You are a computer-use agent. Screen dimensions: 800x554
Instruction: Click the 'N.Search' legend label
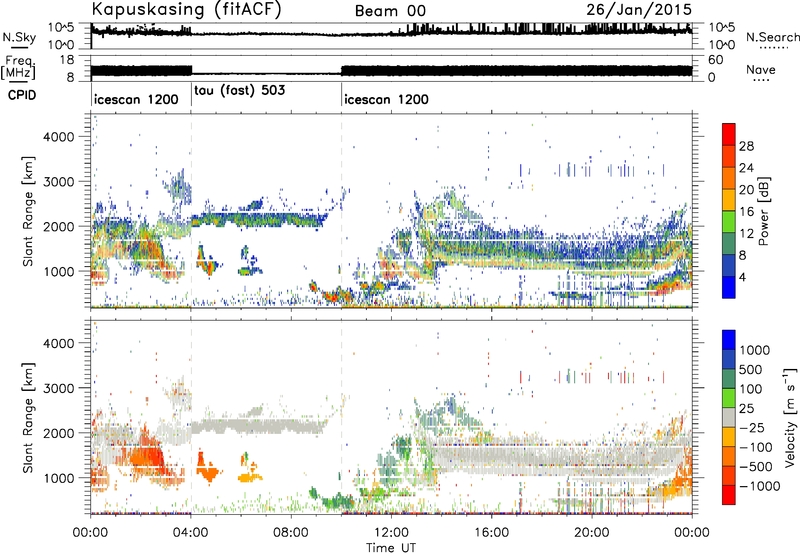tap(772, 37)
